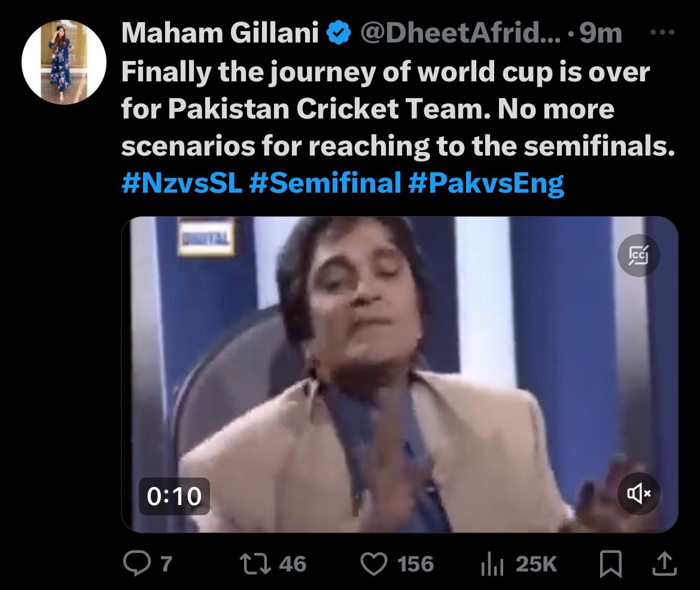Bookmark this tweet
This screenshot has height=590, width=700.
pos(610,563)
